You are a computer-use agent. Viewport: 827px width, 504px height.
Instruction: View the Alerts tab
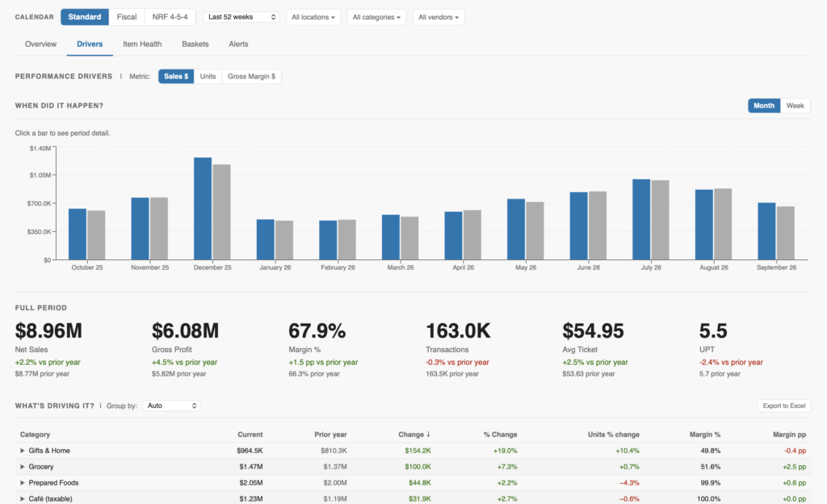[238, 44]
